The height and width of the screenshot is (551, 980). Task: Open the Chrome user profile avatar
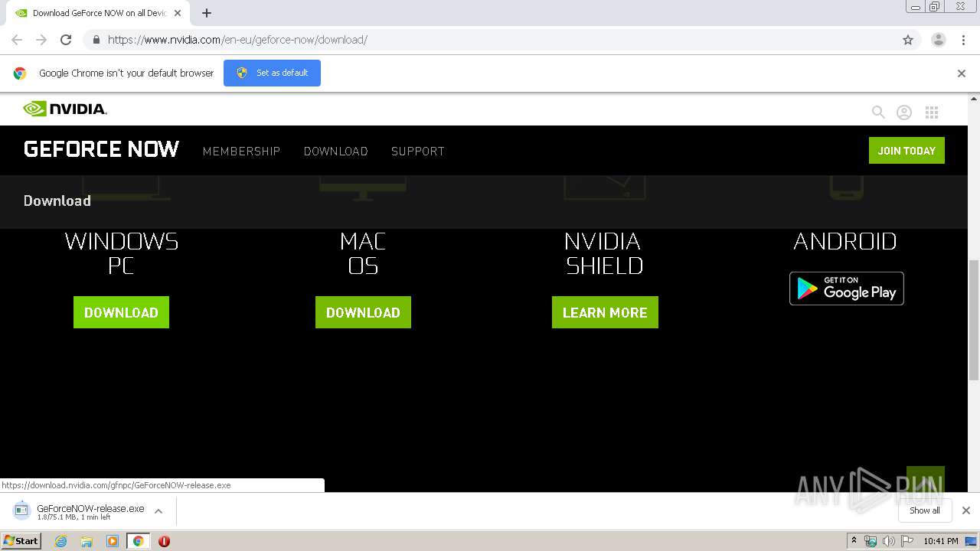coord(939,40)
